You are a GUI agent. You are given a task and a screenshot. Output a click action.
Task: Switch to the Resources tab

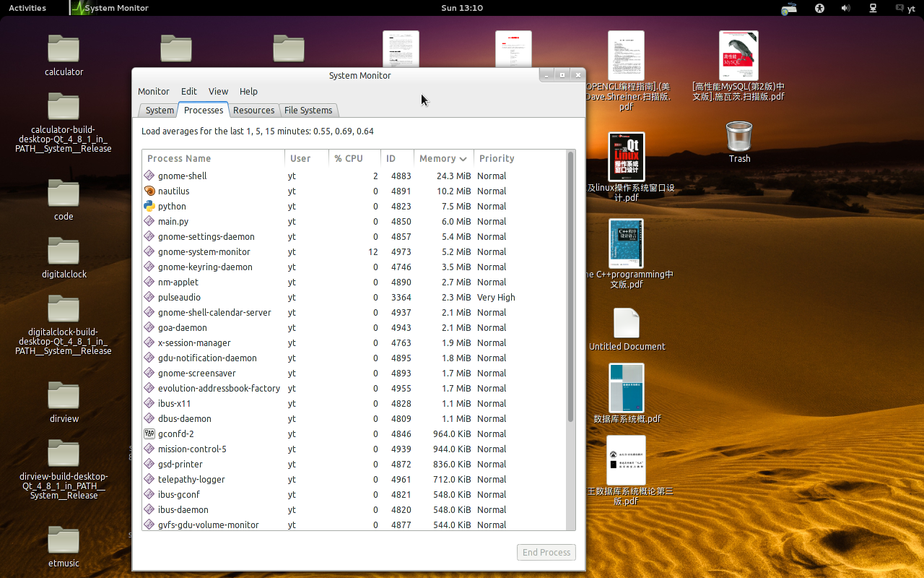tap(253, 110)
